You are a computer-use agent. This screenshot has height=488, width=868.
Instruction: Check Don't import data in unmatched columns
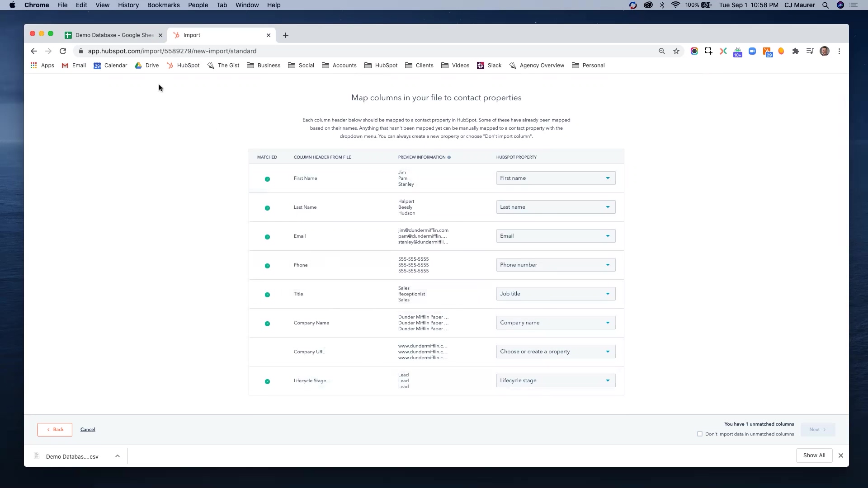(x=700, y=434)
